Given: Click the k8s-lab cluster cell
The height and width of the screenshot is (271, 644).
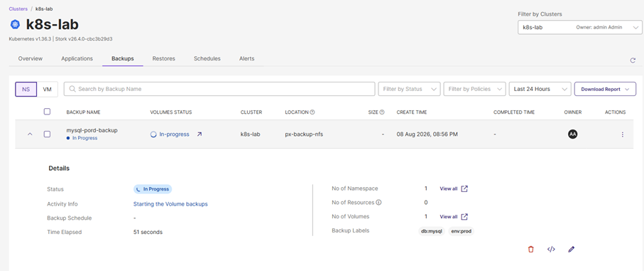Looking at the screenshot, I should [x=251, y=134].
